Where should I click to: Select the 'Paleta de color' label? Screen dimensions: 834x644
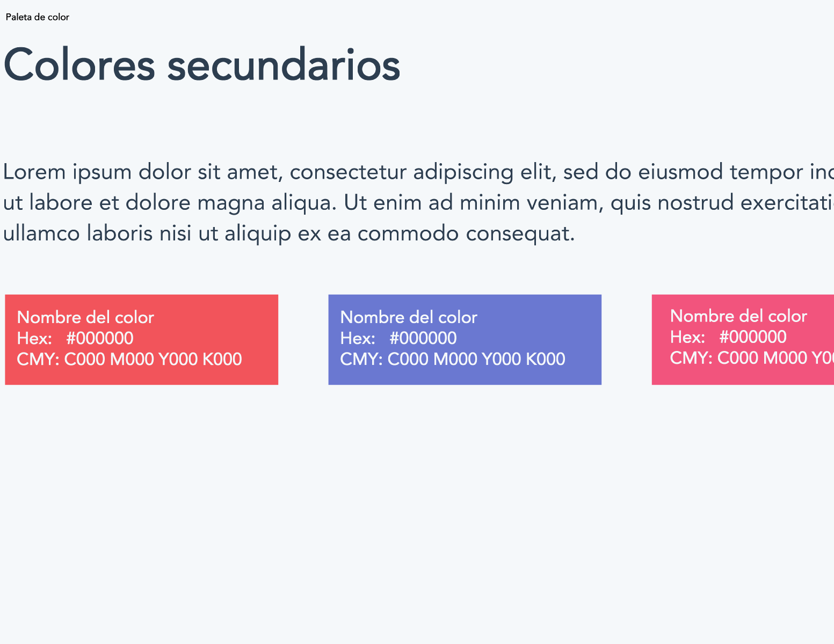(38, 17)
